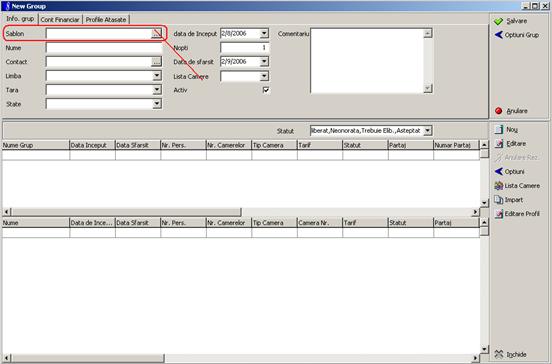This screenshot has height=364, width=552.
Task: Click the green checkmark Salvare icon
Action: (x=498, y=21)
